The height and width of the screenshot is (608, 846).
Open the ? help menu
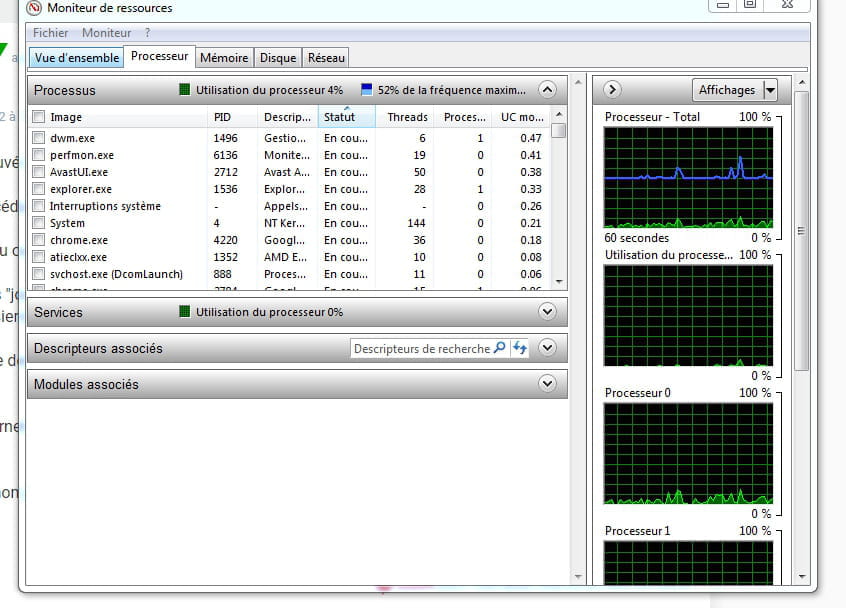pyautogui.click(x=147, y=33)
